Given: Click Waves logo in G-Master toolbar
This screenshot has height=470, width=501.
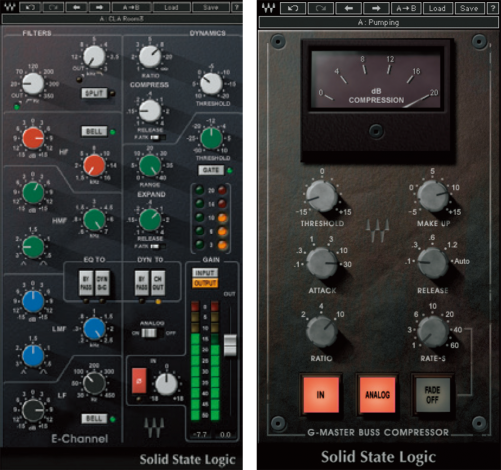Looking at the screenshot, I should pyautogui.click(x=268, y=8).
